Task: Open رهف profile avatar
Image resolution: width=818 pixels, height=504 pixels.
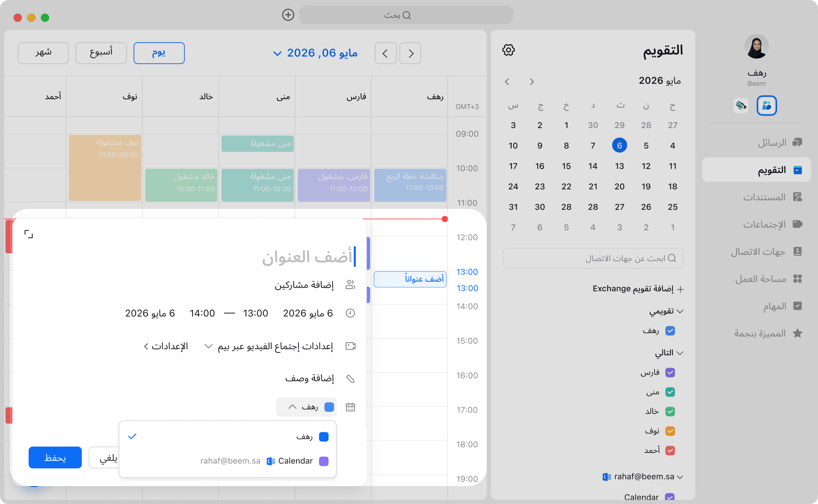Action: coord(756,47)
